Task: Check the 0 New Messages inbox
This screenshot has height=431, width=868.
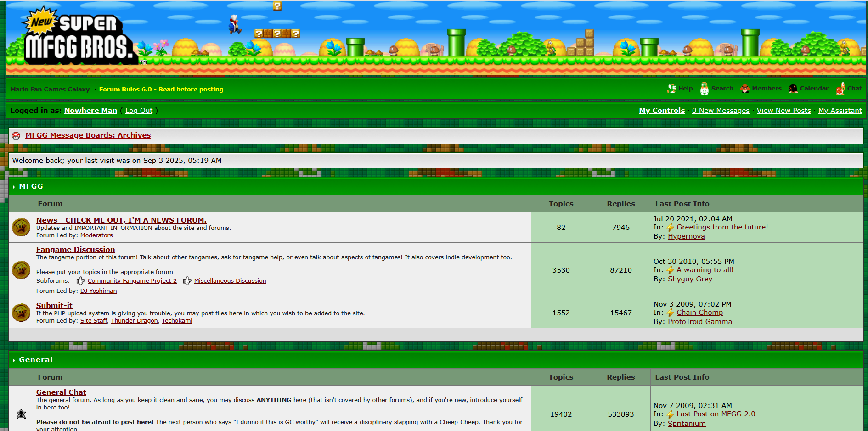Action: (721, 111)
